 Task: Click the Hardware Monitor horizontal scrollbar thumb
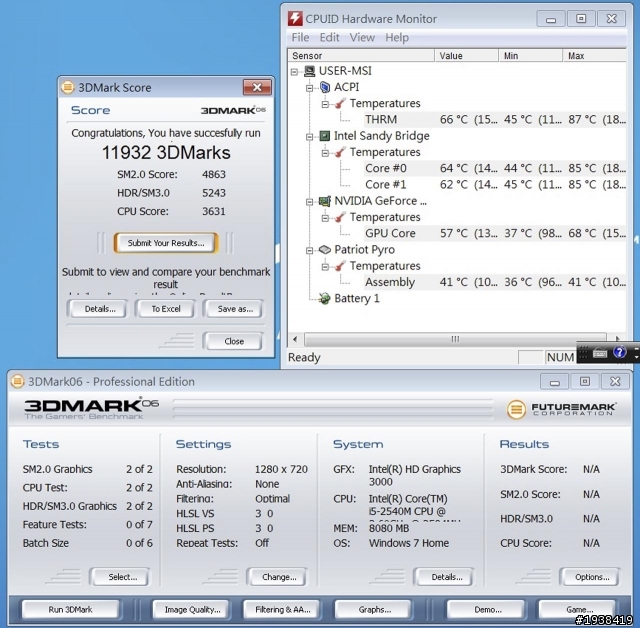point(455,339)
